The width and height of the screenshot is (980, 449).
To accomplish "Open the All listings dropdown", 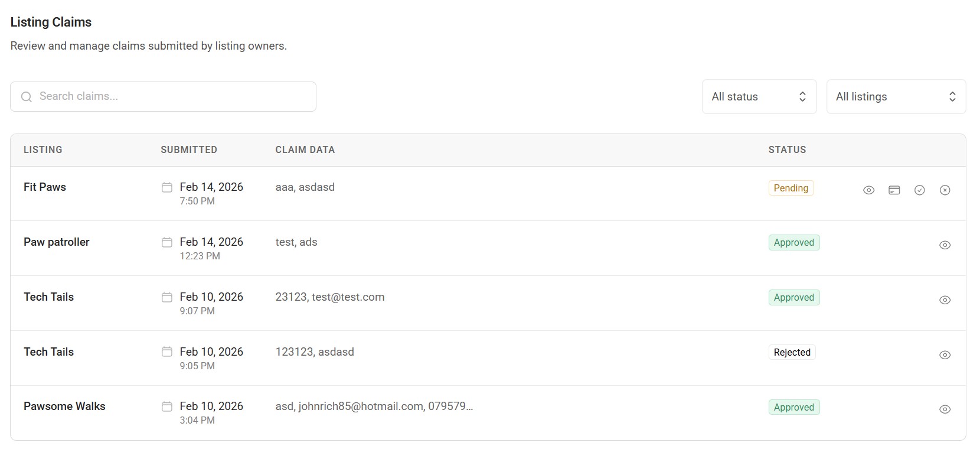I will click(x=896, y=96).
